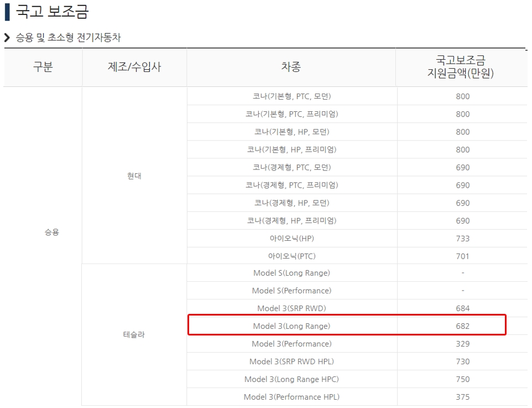Click the 800 value for 코나(기본형, PTC, 모던)

(x=463, y=96)
